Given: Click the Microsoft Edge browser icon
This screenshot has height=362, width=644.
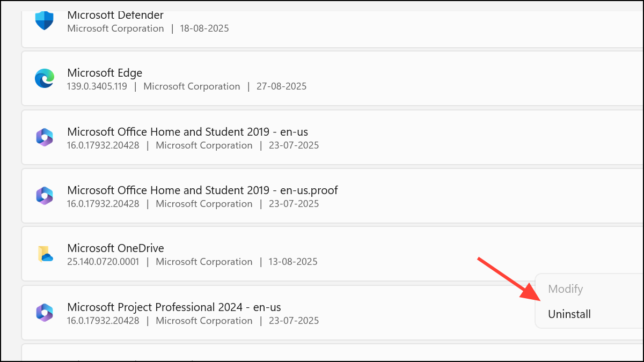Looking at the screenshot, I should pyautogui.click(x=45, y=78).
